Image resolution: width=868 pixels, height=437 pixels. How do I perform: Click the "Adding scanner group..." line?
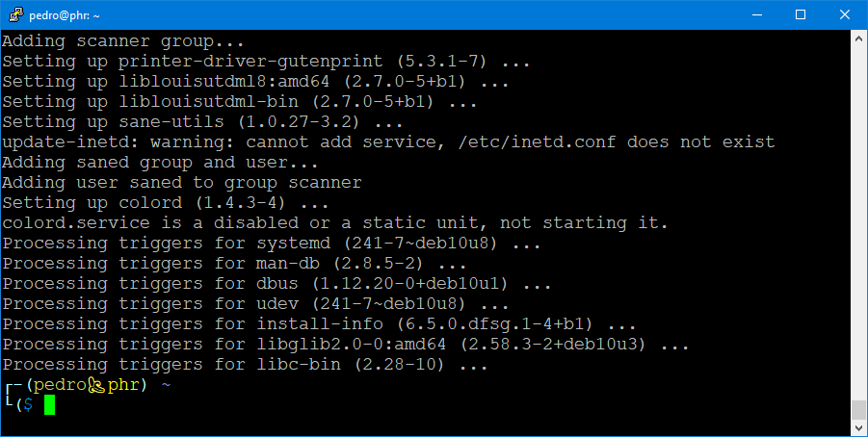[x=123, y=41]
